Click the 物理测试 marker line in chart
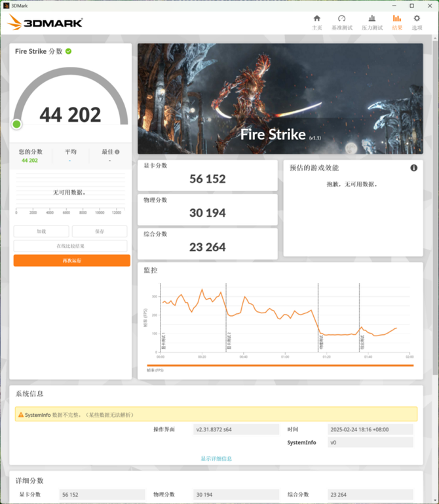Image resolution: width=439 pixels, height=504 pixels. [x=318, y=318]
